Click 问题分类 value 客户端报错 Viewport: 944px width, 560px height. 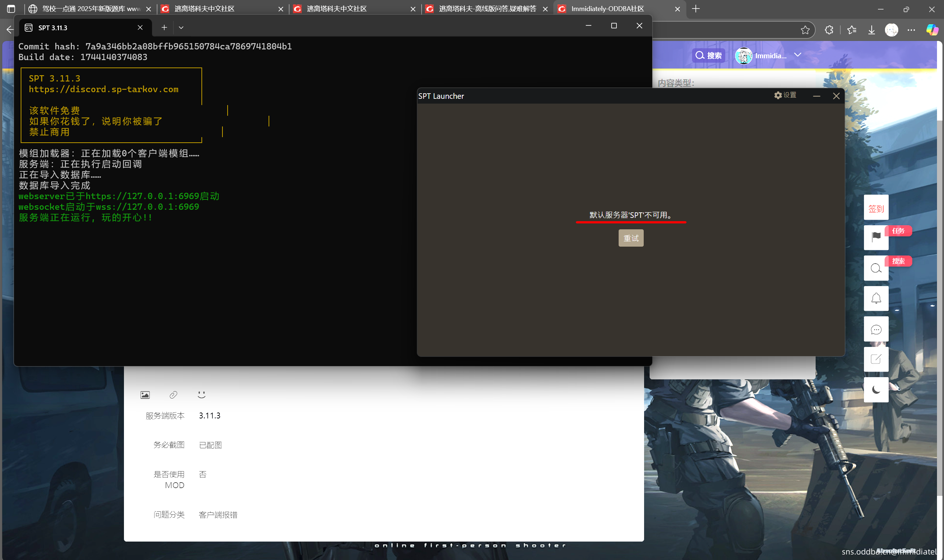(218, 515)
